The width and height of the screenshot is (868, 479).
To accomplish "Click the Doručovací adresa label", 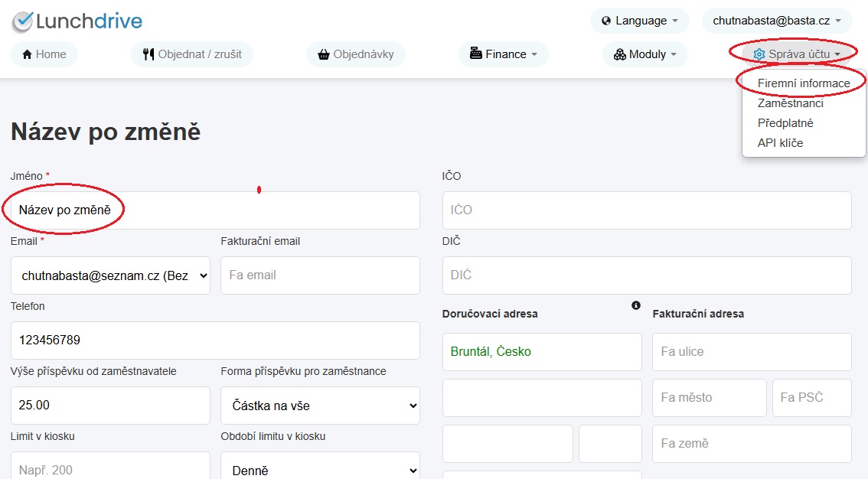I will (x=490, y=314).
